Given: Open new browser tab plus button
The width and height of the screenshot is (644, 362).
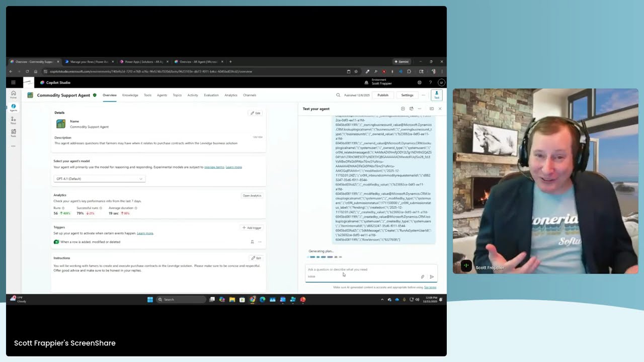Looking at the screenshot, I should click(230, 62).
